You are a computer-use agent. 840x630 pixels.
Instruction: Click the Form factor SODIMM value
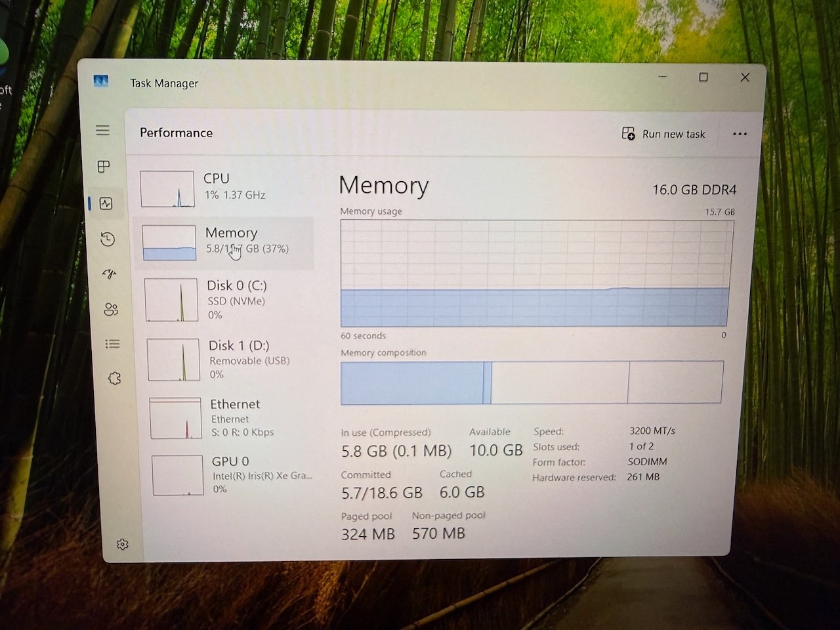tap(647, 461)
